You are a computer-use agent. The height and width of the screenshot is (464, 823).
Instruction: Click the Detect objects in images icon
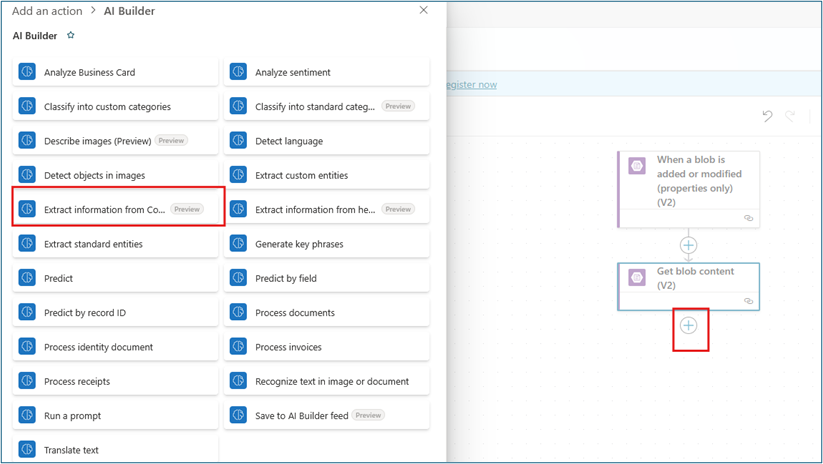pos(27,175)
